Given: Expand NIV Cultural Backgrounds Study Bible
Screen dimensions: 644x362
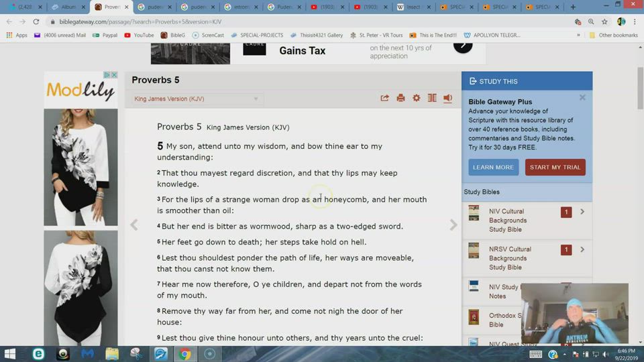Looking at the screenshot, I should [x=582, y=212].
